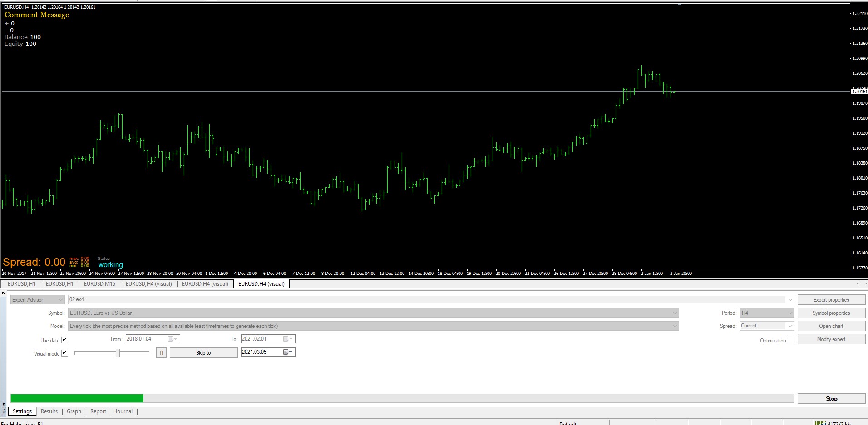This screenshot has width=868, height=425.
Task: Toggle the Visual mode checkbox
Action: (x=64, y=353)
